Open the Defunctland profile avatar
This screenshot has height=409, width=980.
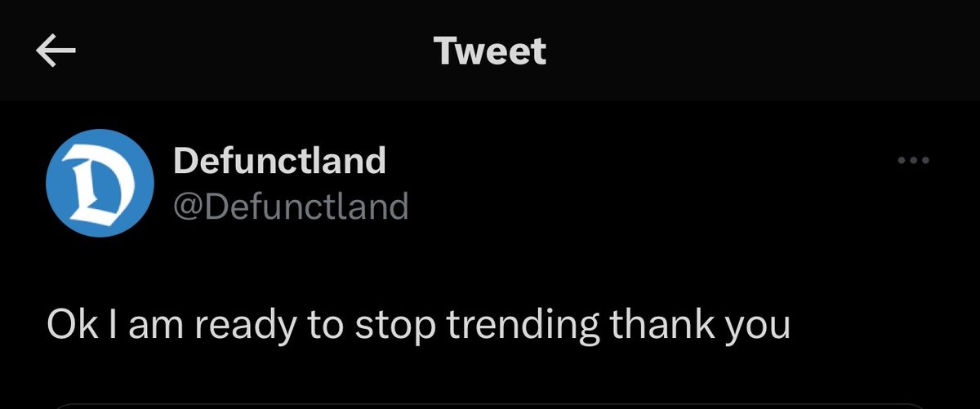point(100,183)
